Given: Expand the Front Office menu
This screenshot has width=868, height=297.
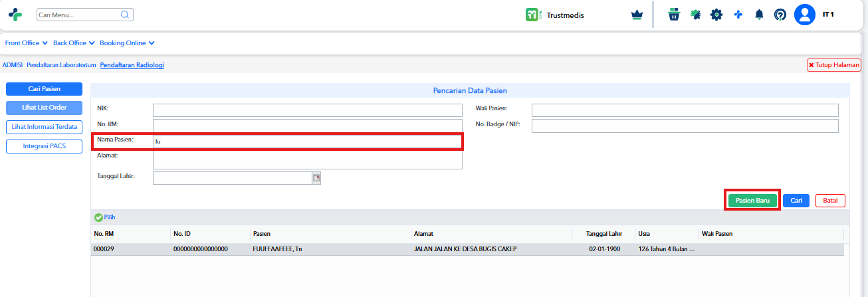Looking at the screenshot, I should (x=26, y=43).
